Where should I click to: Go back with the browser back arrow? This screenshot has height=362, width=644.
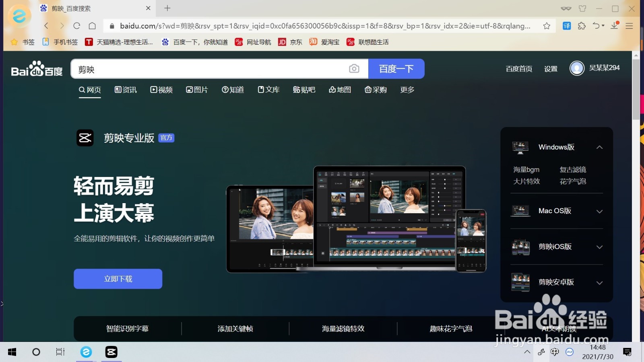46,26
